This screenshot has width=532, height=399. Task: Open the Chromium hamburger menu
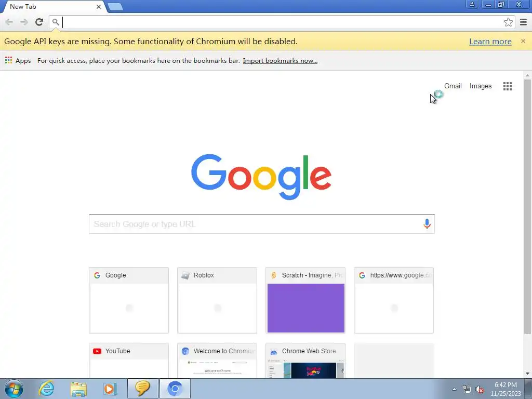(x=524, y=22)
